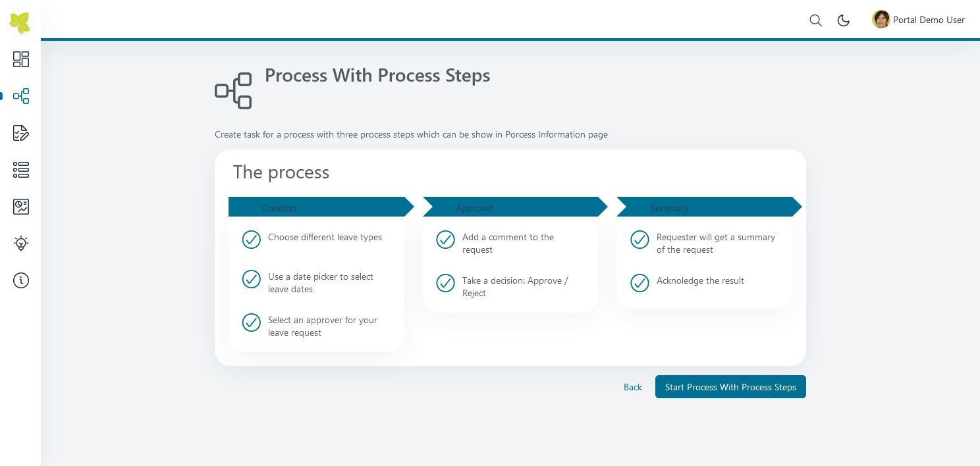Image resolution: width=980 pixels, height=466 pixels.
Task: Click the large process diagram icon beside title
Action: (234, 91)
